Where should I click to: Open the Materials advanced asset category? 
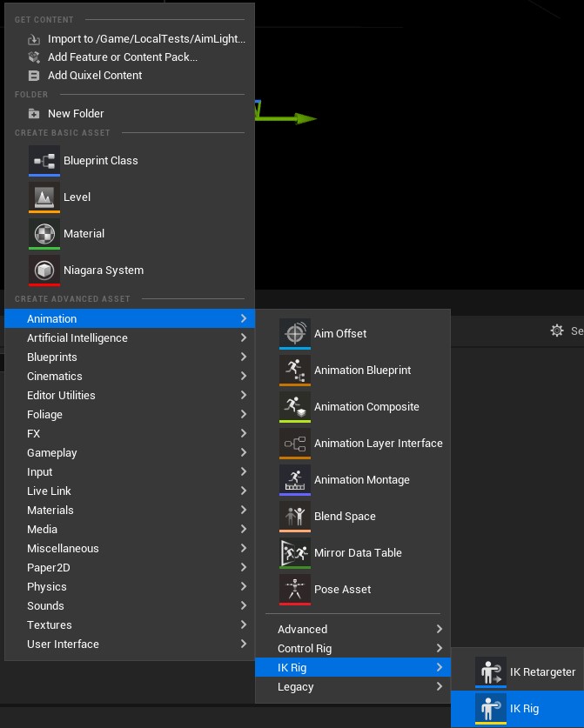point(130,510)
